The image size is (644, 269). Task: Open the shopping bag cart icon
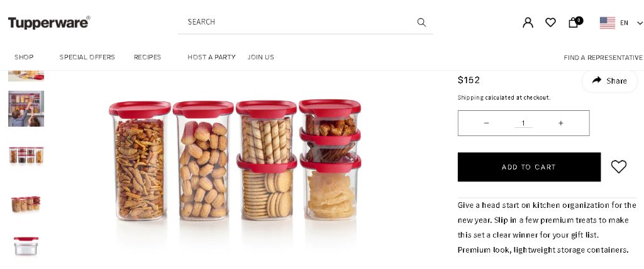click(575, 22)
